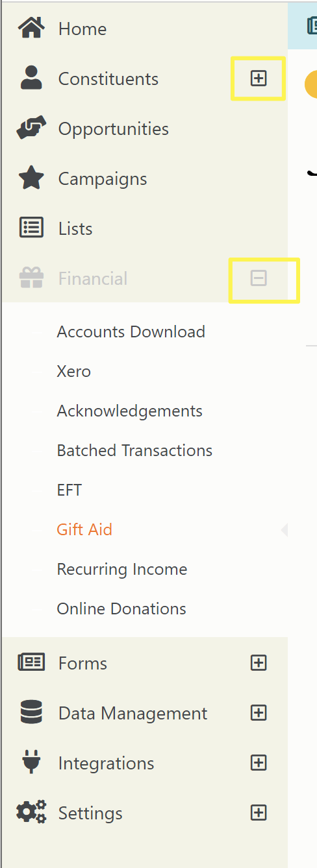Click the Settings gears icon

point(31,812)
